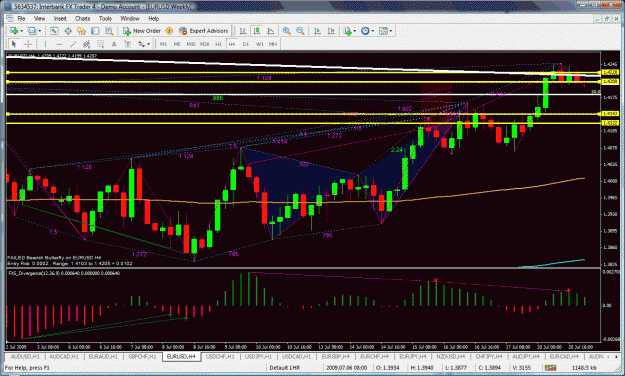The image size is (625, 376).
Task: Switch timeframe to D1
Action: tap(246, 44)
